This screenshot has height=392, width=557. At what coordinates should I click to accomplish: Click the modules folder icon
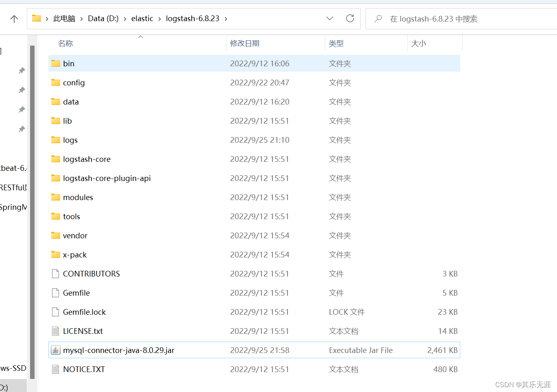(x=56, y=197)
